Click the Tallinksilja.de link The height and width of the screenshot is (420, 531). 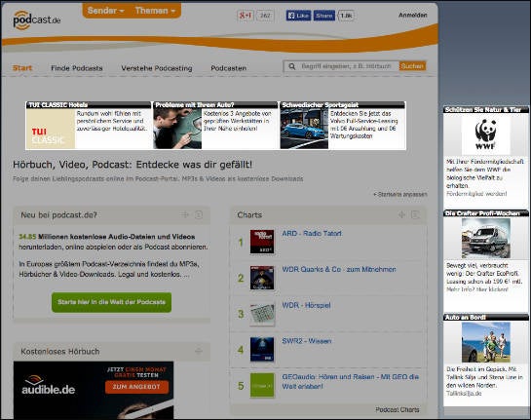point(464,394)
